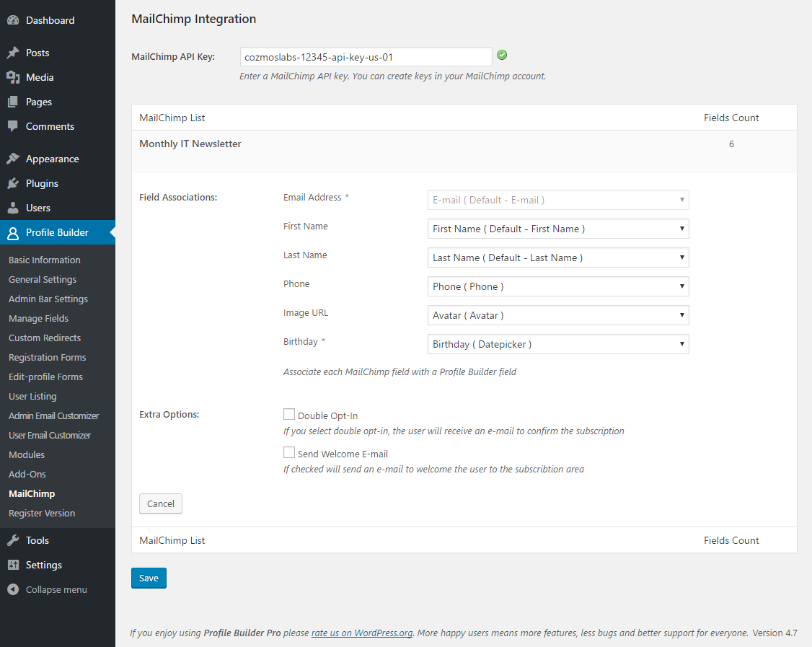Check the Send Welcome E-mail box
Viewport: 812px width, 647px height.
tap(289, 452)
